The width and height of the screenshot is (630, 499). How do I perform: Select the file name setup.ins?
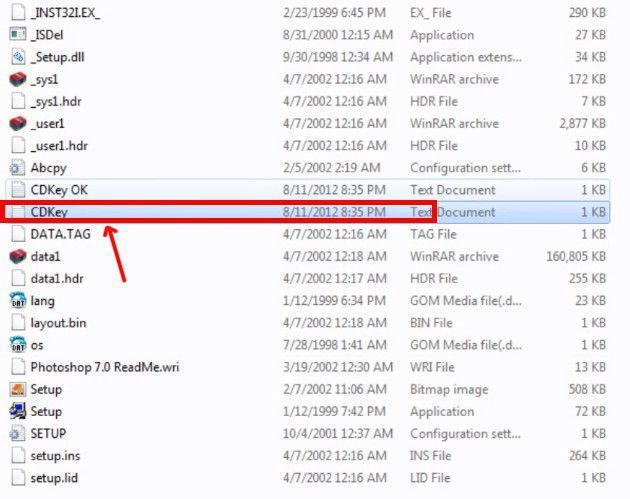click(x=55, y=456)
